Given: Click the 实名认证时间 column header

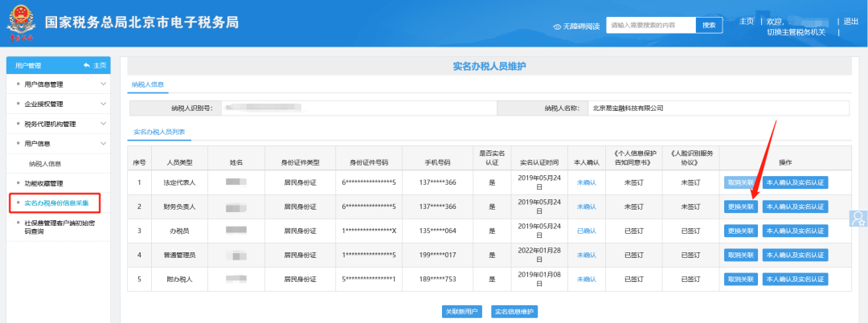Looking at the screenshot, I should click(539, 162).
